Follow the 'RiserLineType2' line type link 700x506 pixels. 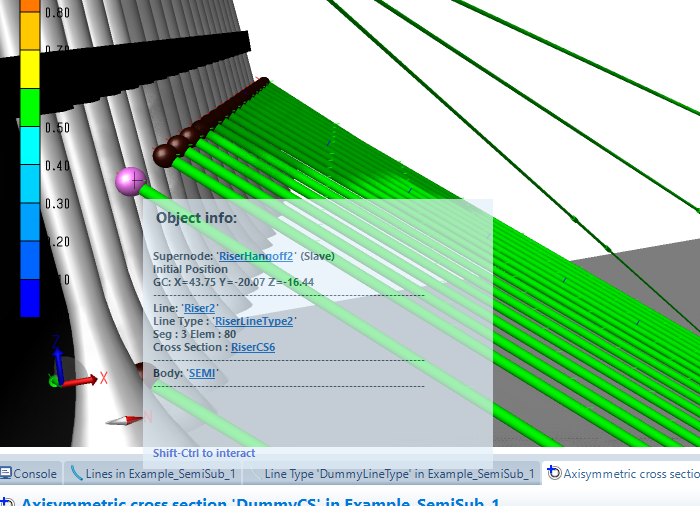tap(254, 321)
